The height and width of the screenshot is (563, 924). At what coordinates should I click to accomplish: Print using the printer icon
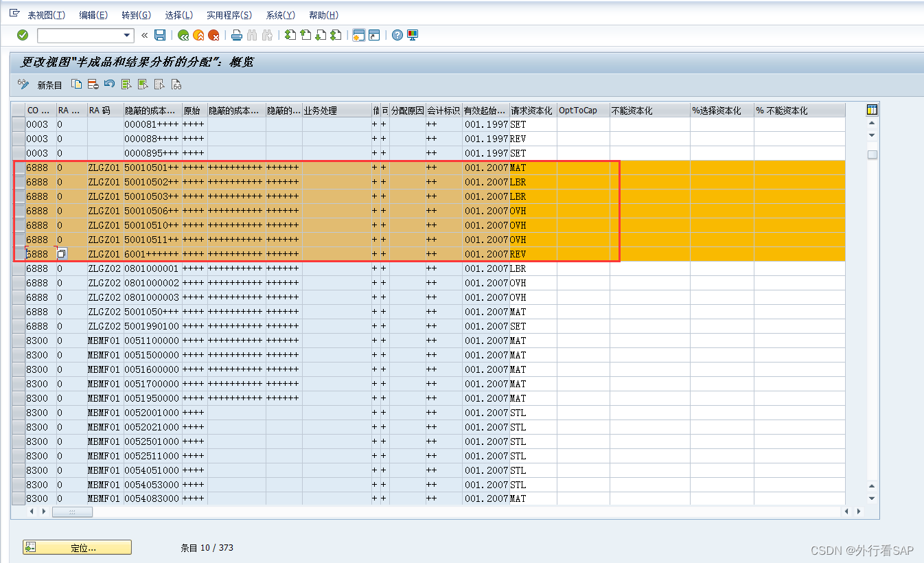click(236, 35)
